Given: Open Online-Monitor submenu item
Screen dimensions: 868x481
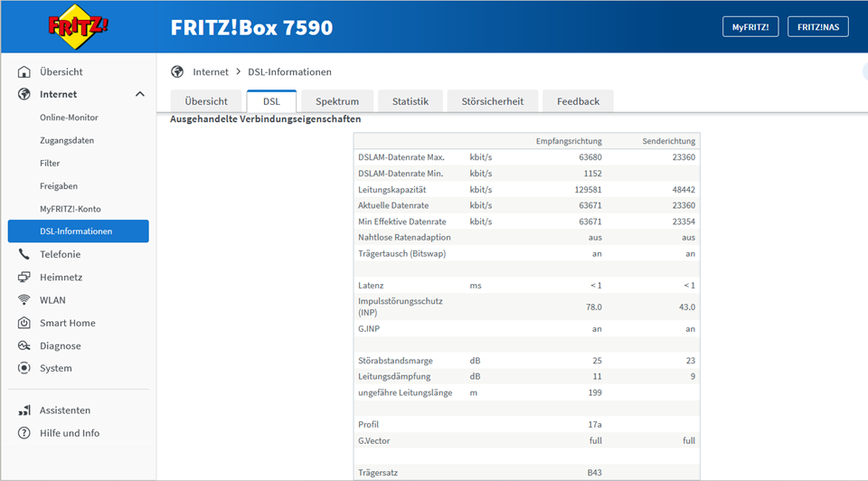Looking at the screenshot, I should (x=69, y=118).
